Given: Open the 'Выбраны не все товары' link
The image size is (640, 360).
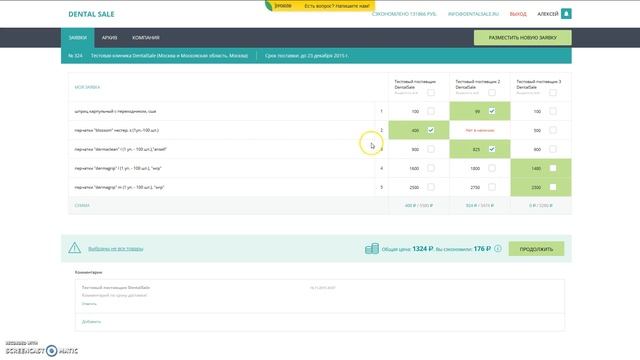Looking at the screenshot, I should (116, 249).
